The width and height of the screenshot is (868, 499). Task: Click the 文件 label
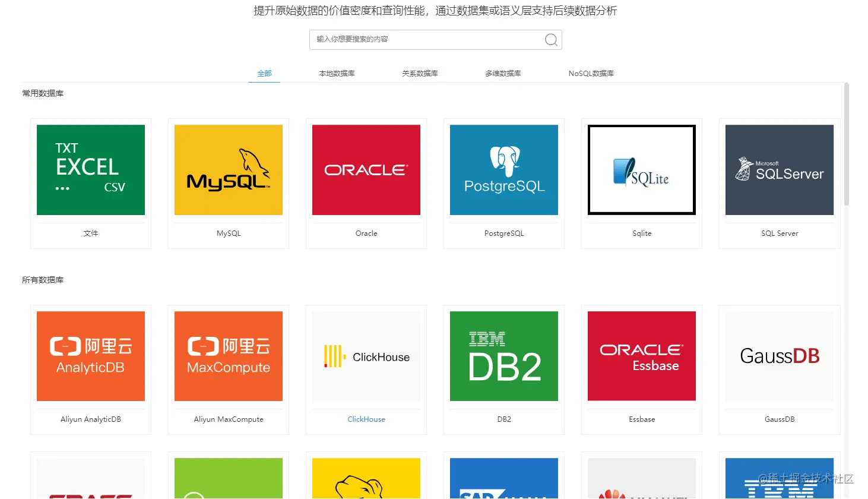pos(91,233)
